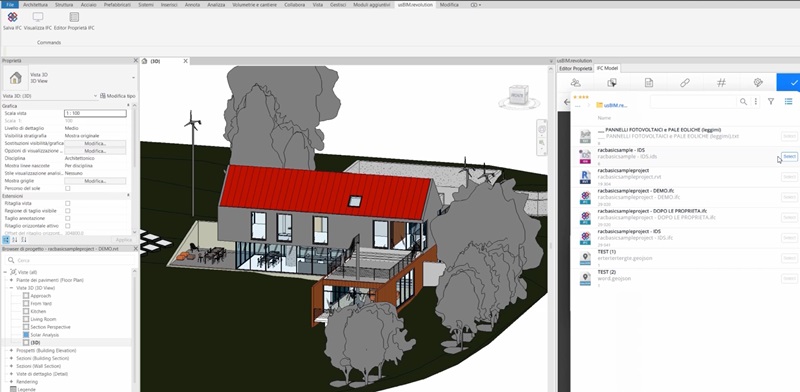Viewport: 800px width, 392px height.
Task: Click the TEST (1) geojson file icon
Action: pos(585,258)
